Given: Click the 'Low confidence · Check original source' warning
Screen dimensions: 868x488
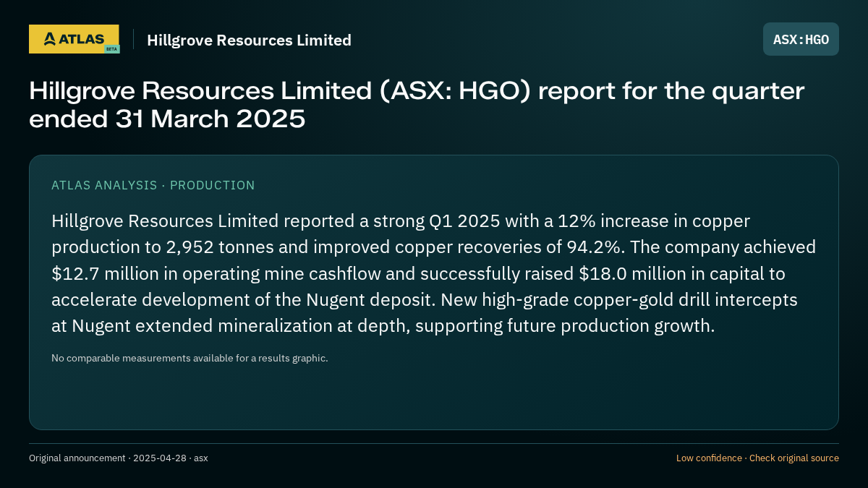Looking at the screenshot, I should pos(757,458).
